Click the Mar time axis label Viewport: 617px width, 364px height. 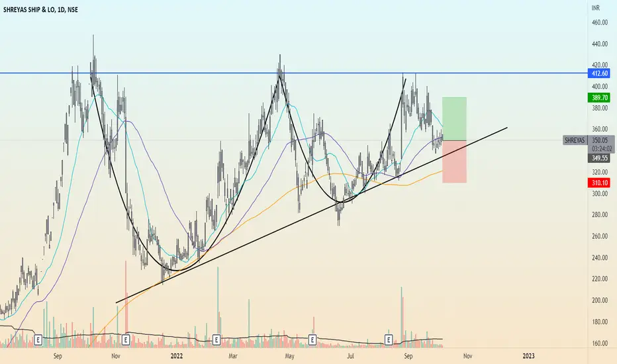pyautogui.click(x=233, y=356)
